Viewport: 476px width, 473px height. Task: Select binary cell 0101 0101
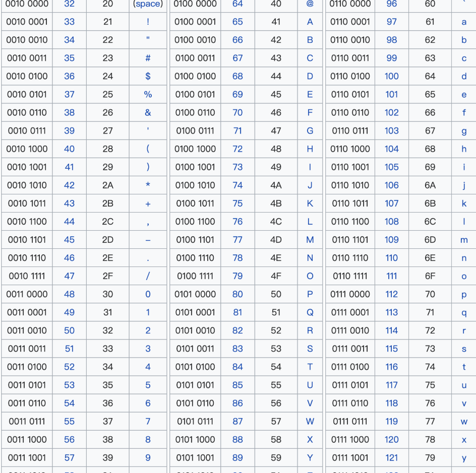195,385
